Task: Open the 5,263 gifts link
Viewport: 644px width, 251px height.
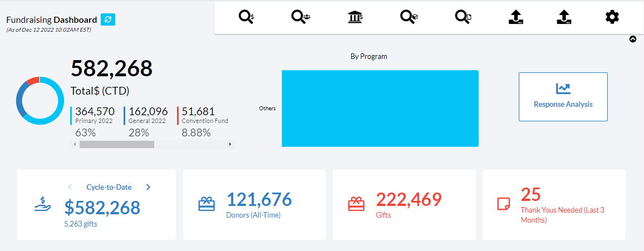Action: 81,224
